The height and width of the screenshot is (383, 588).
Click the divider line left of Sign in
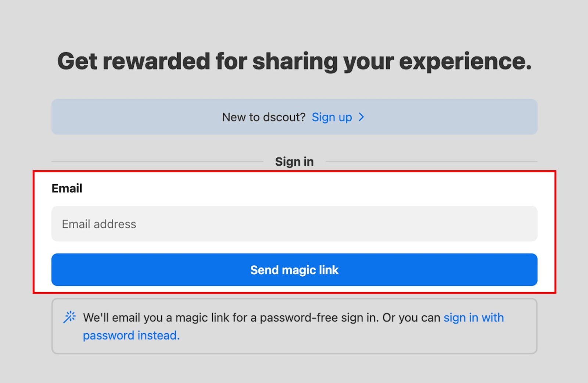click(157, 162)
